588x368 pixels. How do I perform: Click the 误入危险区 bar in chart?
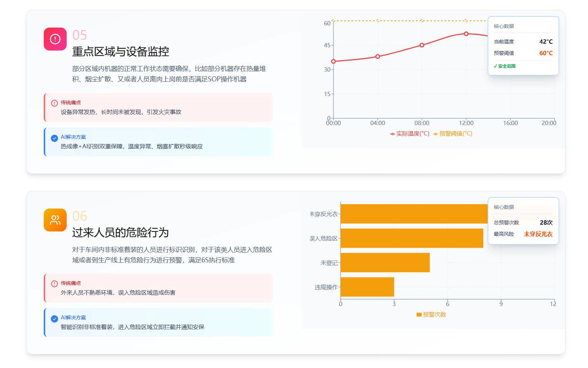pyautogui.click(x=412, y=238)
